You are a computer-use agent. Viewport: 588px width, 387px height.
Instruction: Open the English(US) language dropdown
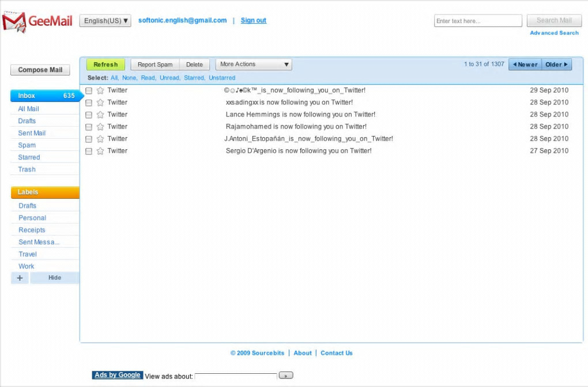pos(105,21)
